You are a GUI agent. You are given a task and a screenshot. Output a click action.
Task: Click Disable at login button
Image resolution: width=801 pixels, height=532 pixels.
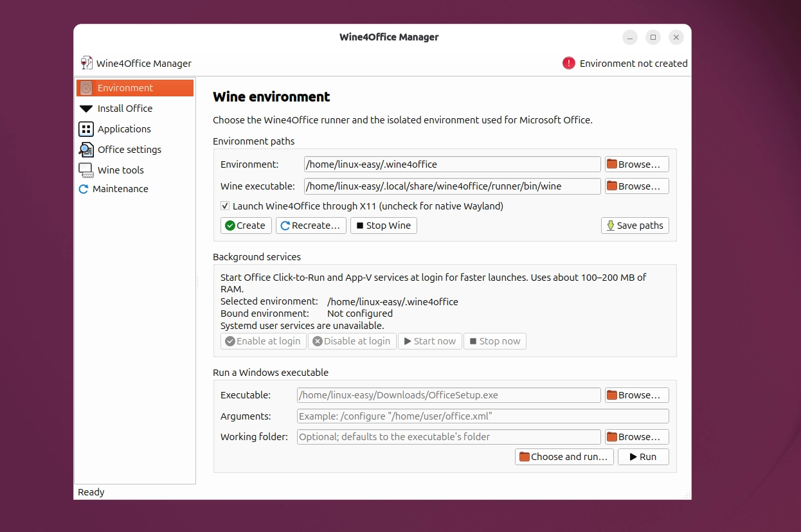[352, 341]
